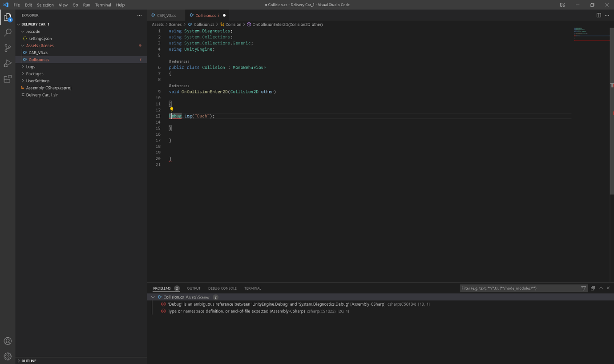Show code actions lightbulb on line 12
Image resolution: width=614 pixels, height=364 pixels.
click(x=171, y=109)
